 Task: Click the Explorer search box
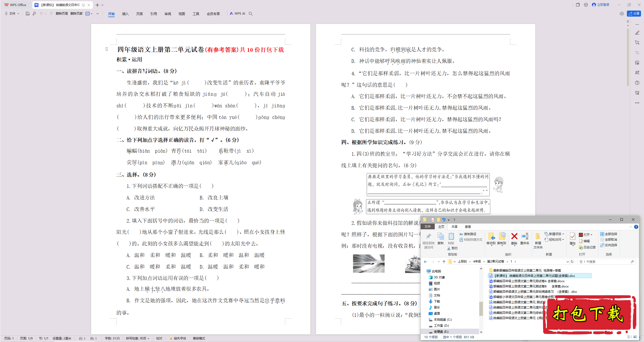click(606, 262)
